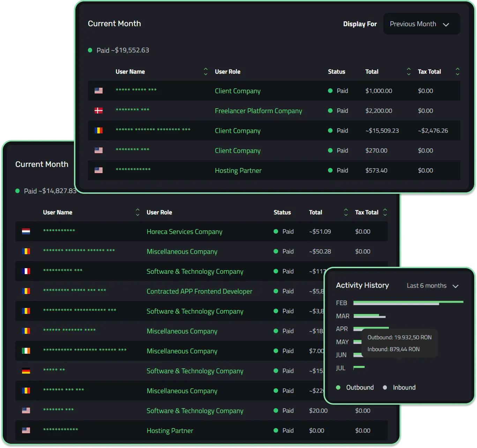The height and width of the screenshot is (448, 477).
Task: Click the Status header in bottom table
Action: point(282,212)
